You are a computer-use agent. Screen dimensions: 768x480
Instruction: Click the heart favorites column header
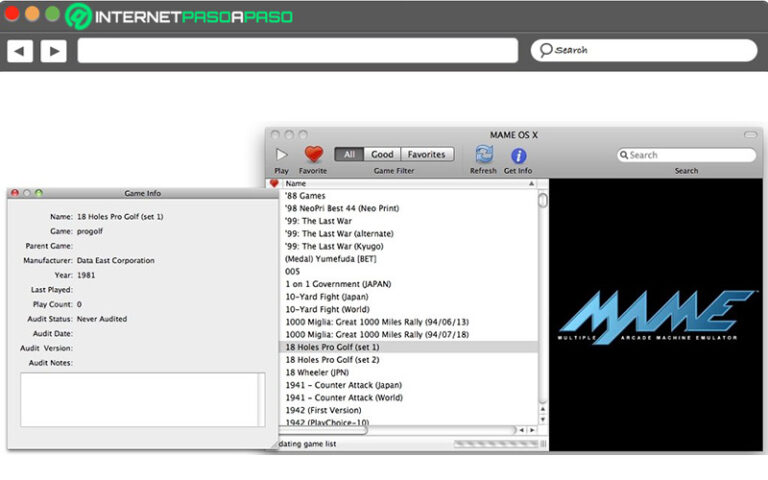274,184
